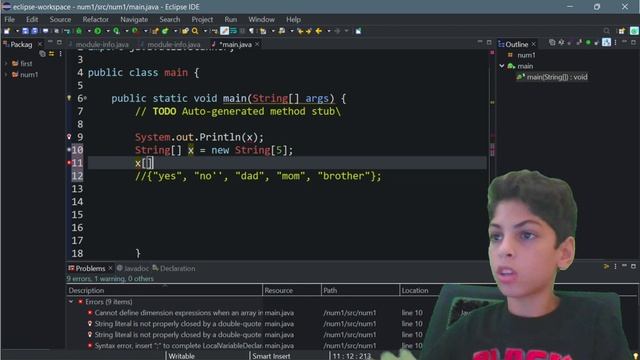The height and width of the screenshot is (360, 640).
Task: Click the Pin Editor toolbar icon
Action: point(358,31)
